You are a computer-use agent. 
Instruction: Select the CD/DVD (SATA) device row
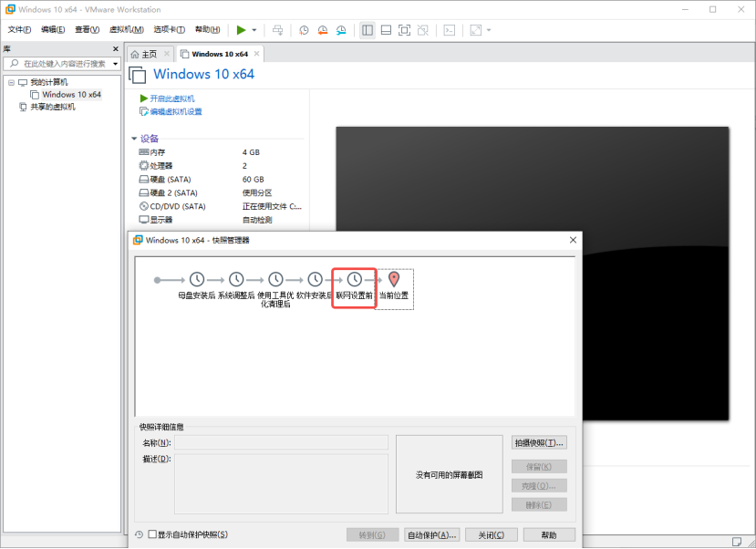pyautogui.click(x=221, y=206)
